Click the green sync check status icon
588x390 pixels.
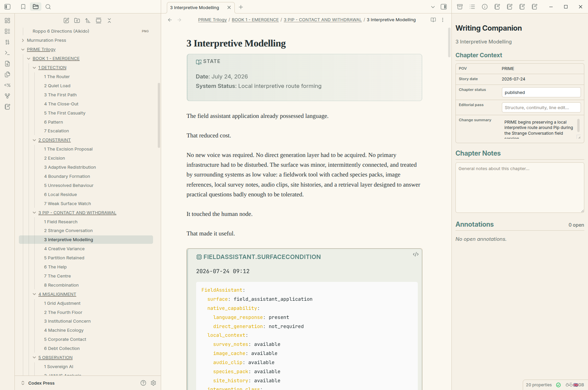558,385
